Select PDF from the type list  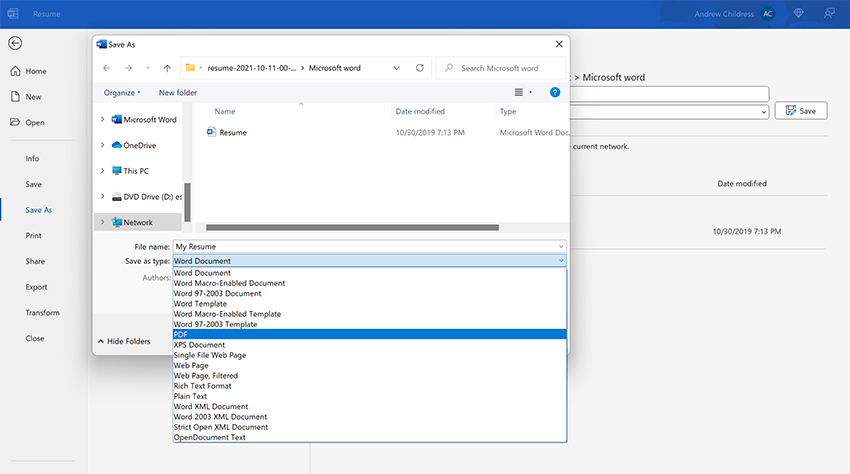click(x=370, y=335)
